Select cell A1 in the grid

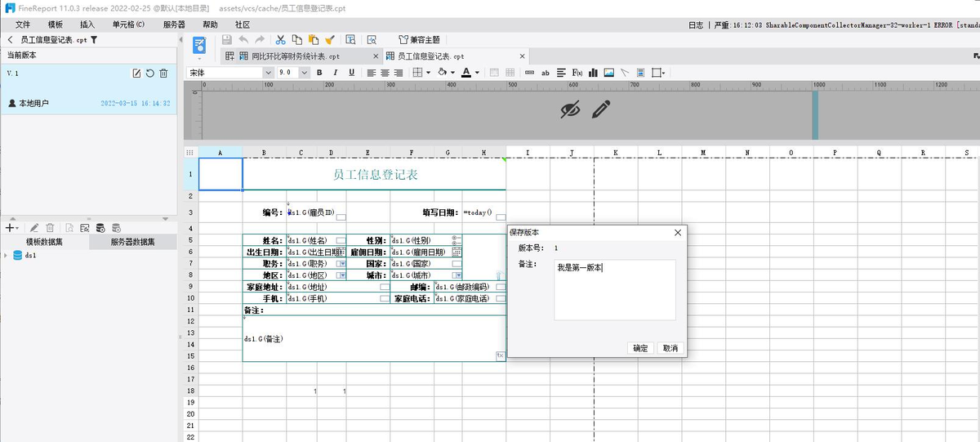pos(220,174)
